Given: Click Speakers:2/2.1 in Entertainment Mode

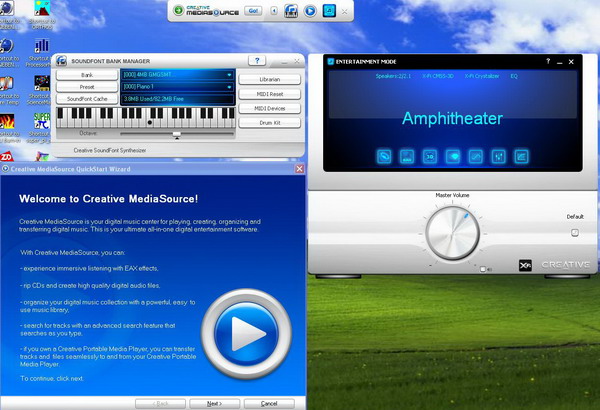Looking at the screenshot, I should [x=393, y=76].
